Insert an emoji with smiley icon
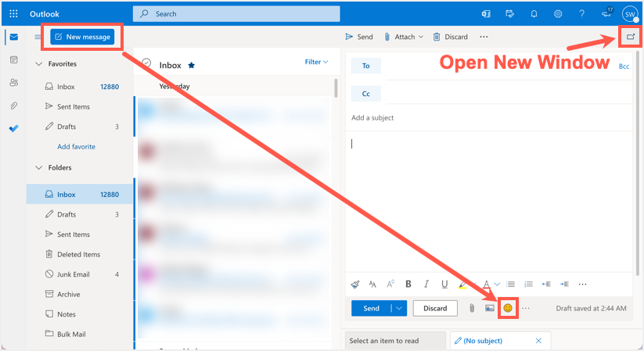 click(508, 308)
